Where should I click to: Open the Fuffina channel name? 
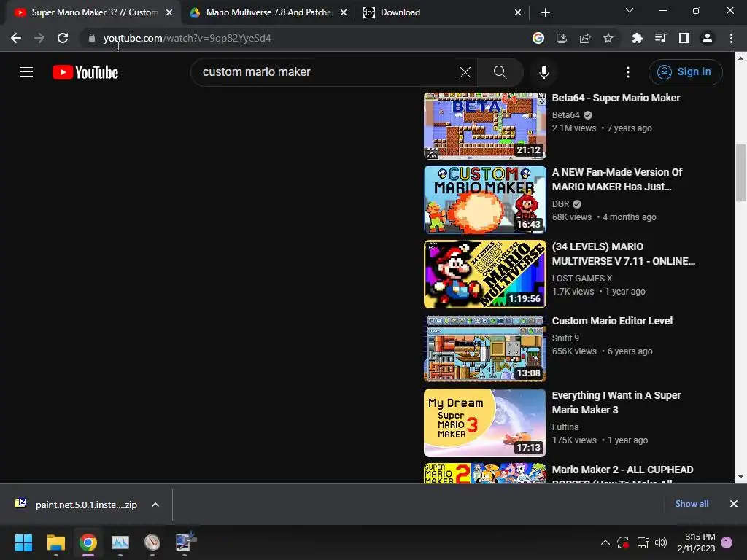pos(565,427)
